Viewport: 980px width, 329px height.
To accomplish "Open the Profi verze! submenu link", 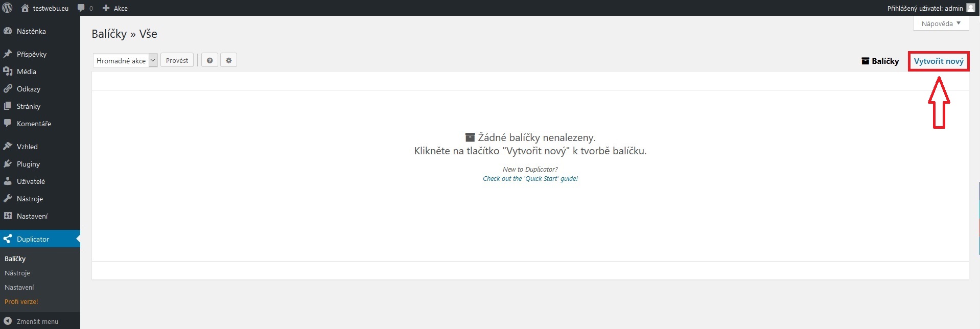I will 21,301.
